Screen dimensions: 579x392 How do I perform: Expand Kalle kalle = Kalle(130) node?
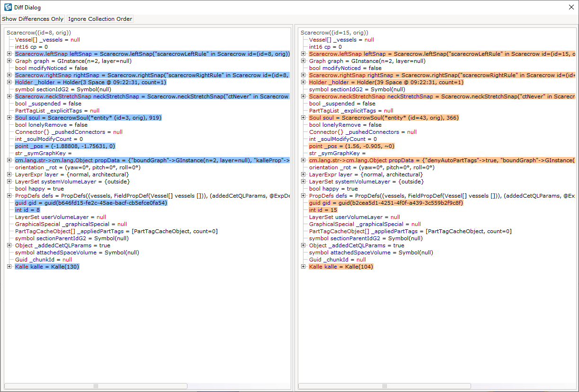[x=9, y=267]
